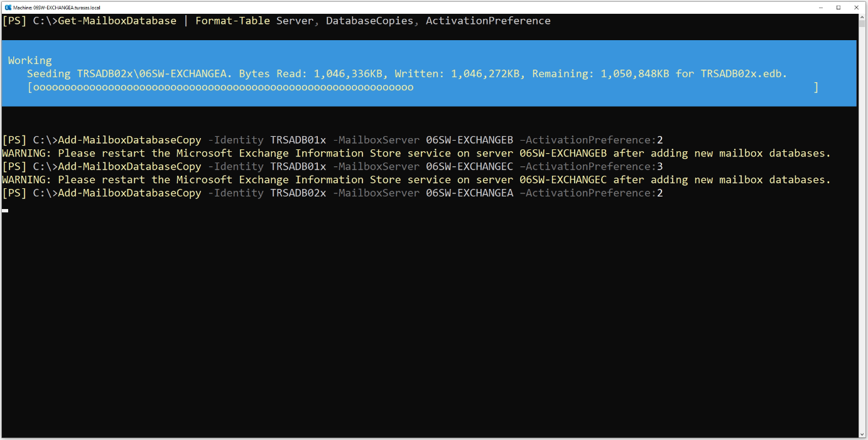
Task: Click the seeding progress bar
Action: click(x=423, y=87)
